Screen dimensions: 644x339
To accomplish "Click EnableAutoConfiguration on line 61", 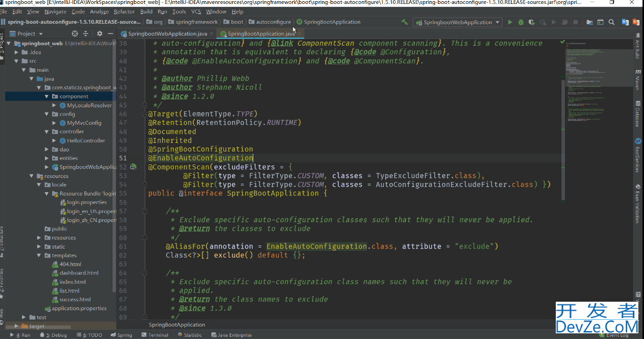I will point(317,246).
